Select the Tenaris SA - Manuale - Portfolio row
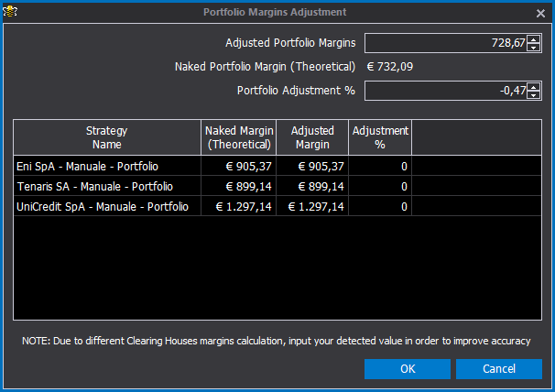Viewport: 555px width, 392px height. pos(277,186)
